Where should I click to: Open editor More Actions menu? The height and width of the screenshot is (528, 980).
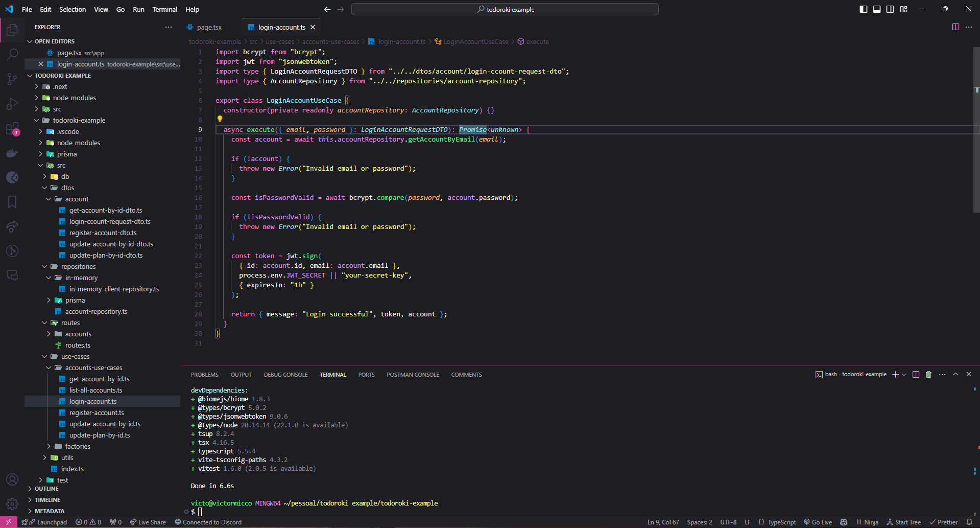tap(969, 27)
